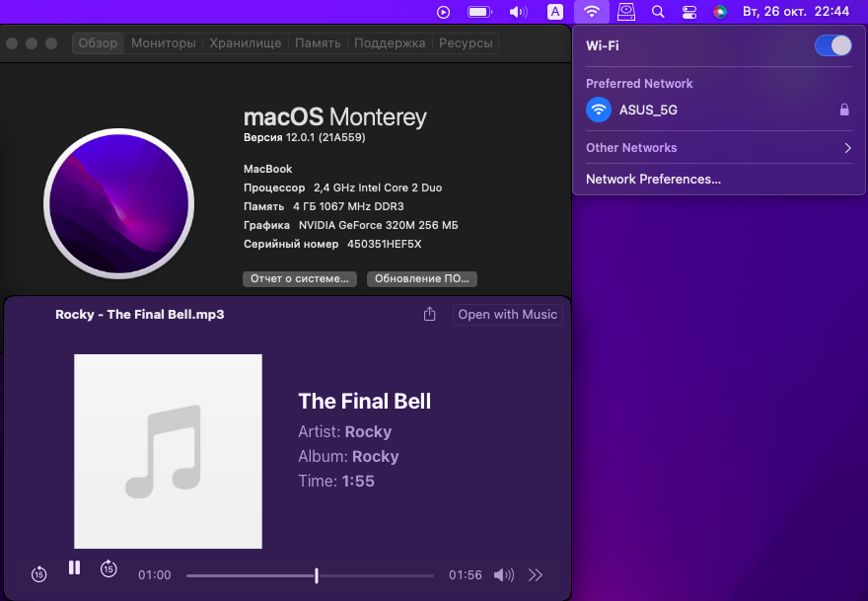This screenshot has height=601, width=868.
Task: Open date and time in menu bar
Action: click(x=795, y=12)
